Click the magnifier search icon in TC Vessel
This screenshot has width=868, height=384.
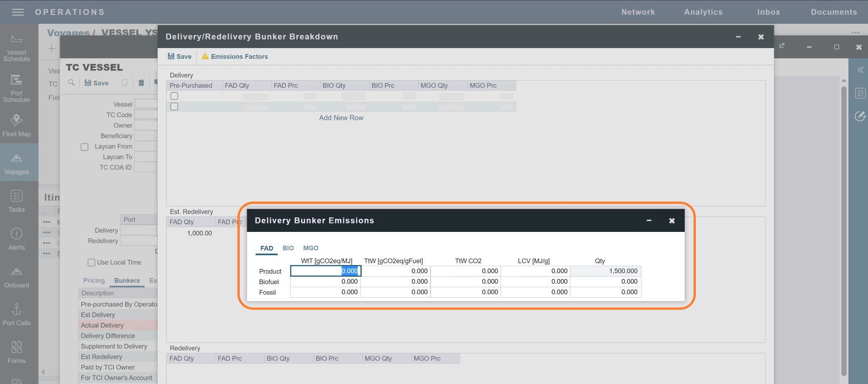coord(71,83)
